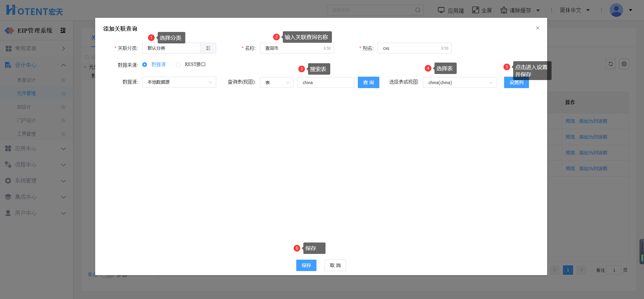Focus the 搜索菜单 search box
This screenshot has width=644, height=299.
click(x=375, y=10)
